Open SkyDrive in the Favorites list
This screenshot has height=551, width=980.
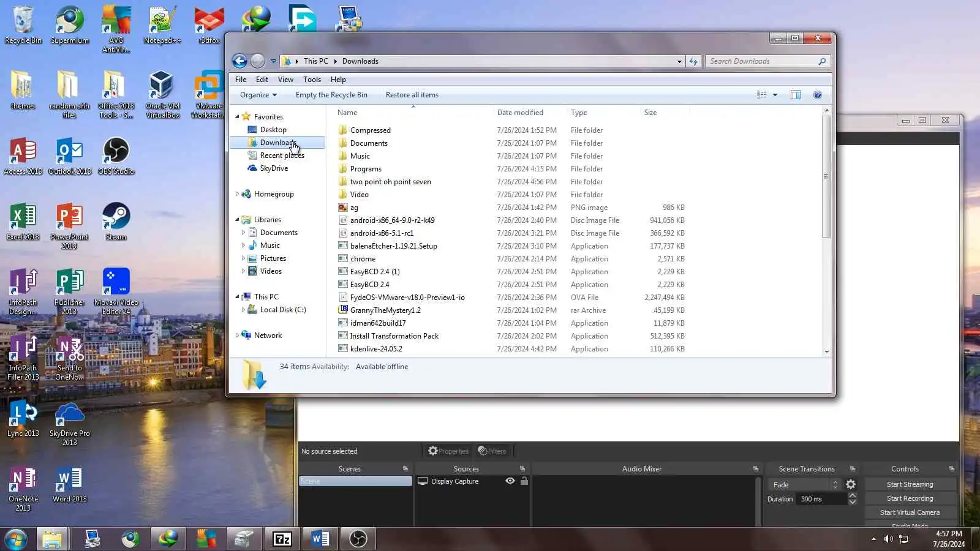pos(274,168)
